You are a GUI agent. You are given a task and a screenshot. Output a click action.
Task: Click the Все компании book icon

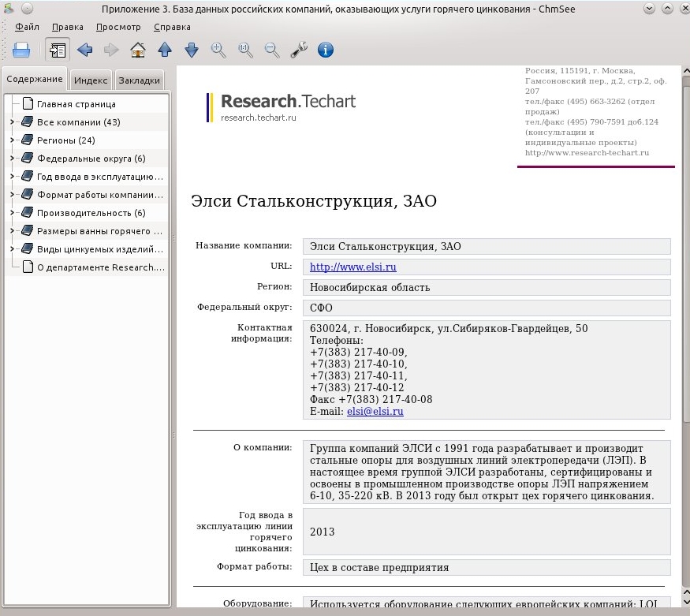pyautogui.click(x=28, y=121)
